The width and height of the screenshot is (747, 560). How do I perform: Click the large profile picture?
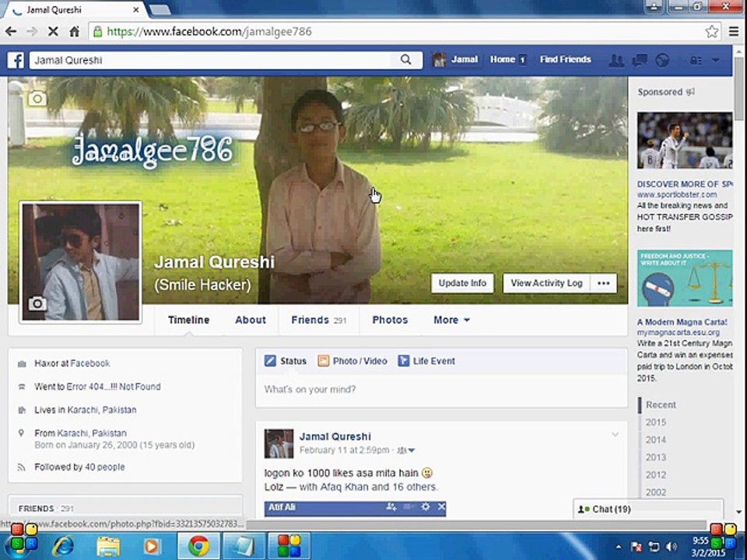tap(80, 262)
